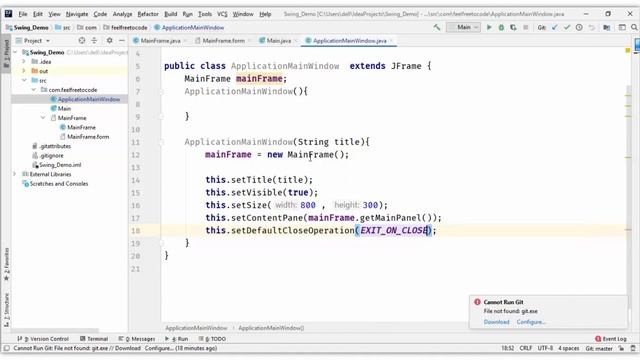640x360 pixels.
Task: Open the Structure side tab
Action: [x=6, y=309]
